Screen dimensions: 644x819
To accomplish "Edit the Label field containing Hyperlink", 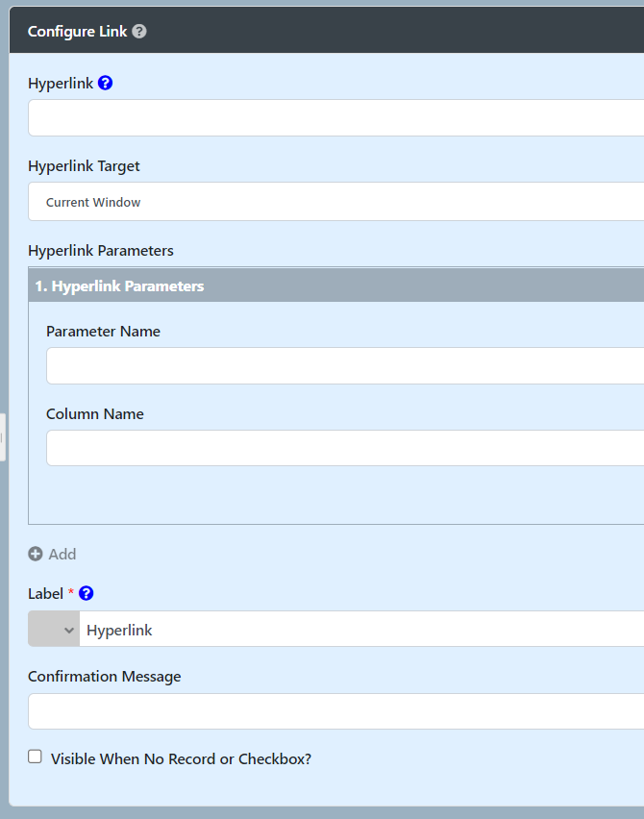I will [361, 630].
